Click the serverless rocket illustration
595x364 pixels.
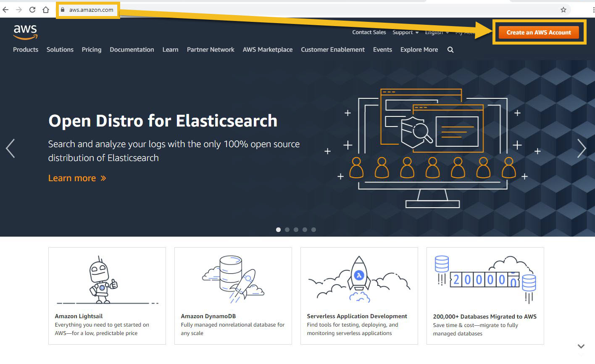359,279
